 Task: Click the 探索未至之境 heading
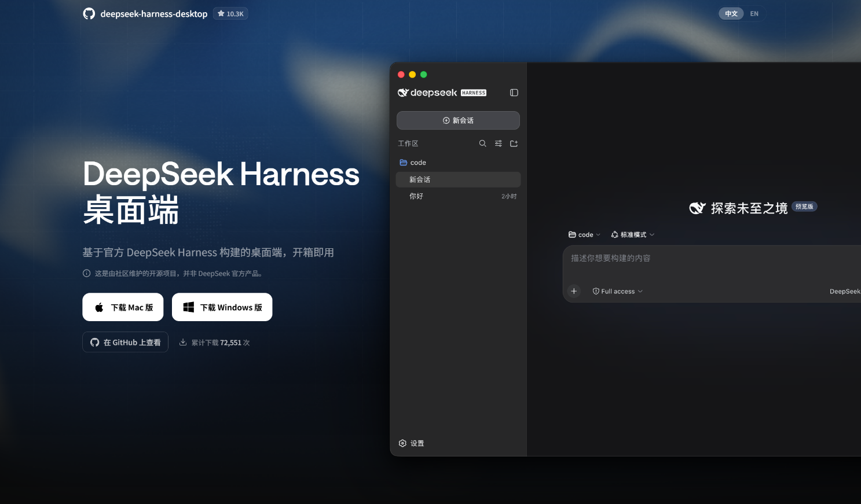tap(749, 208)
